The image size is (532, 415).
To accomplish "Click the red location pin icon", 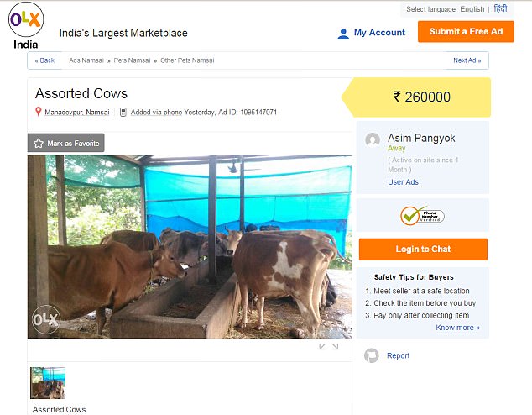I will pyautogui.click(x=38, y=112).
